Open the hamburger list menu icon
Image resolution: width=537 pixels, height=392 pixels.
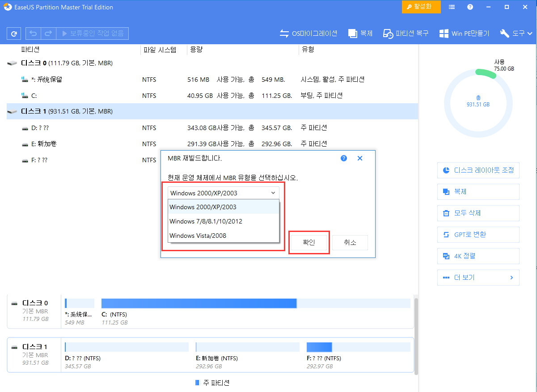tap(452, 7)
